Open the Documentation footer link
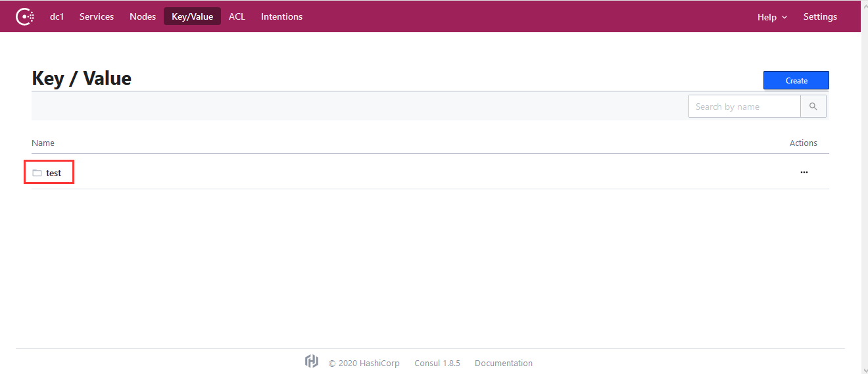The image size is (868, 374). [504, 363]
